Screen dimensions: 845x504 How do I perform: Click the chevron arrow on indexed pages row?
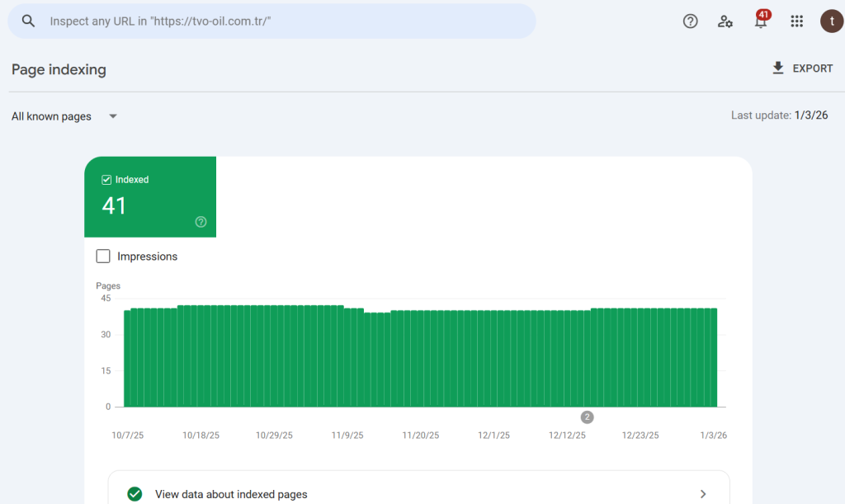[703, 494]
